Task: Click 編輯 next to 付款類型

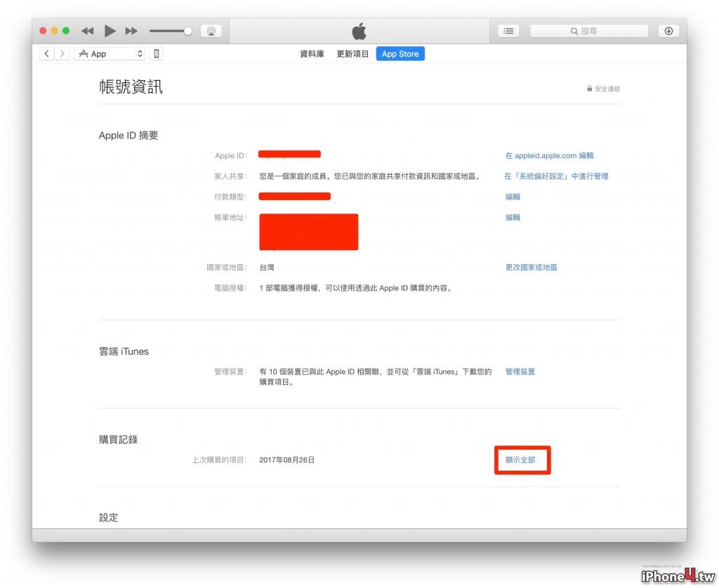Action: 513,196
